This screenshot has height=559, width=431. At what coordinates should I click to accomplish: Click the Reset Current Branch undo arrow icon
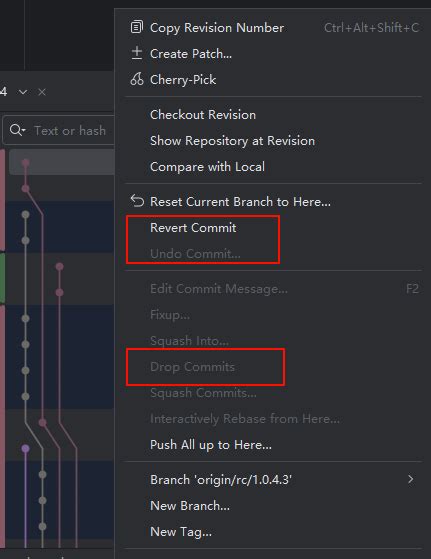(x=137, y=201)
